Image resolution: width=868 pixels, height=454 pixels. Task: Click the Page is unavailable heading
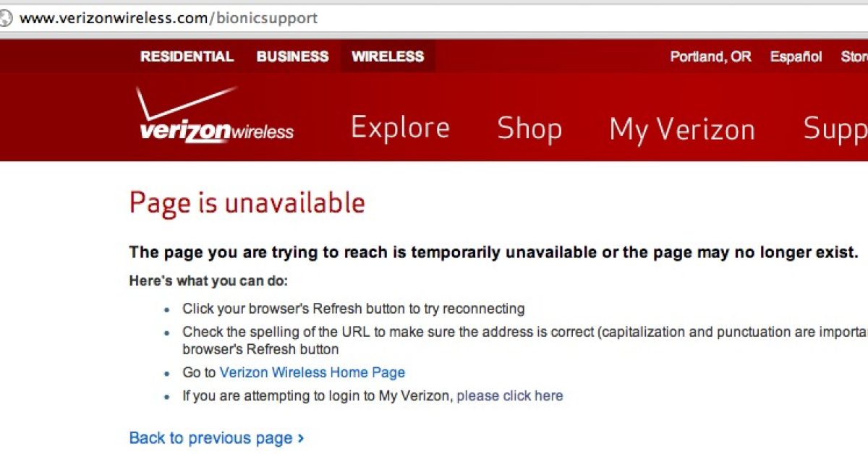pos(247,203)
